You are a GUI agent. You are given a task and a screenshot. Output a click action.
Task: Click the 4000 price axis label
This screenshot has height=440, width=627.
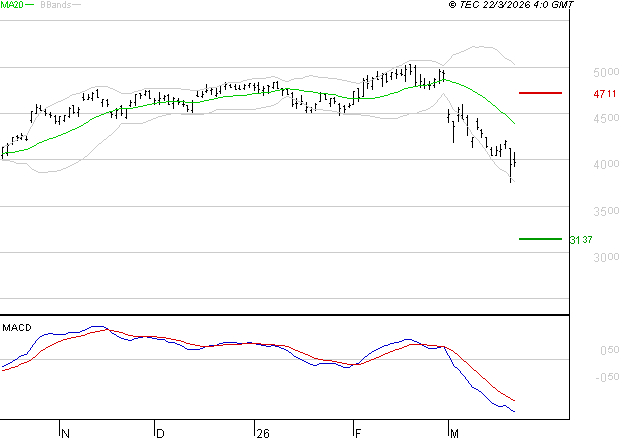pyautogui.click(x=606, y=164)
